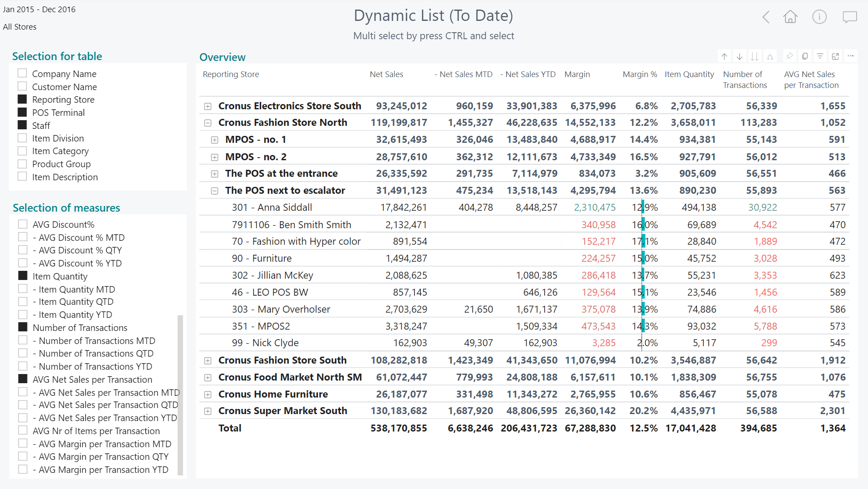Click the copy visual icon
Viewport: 868px width, 489px height.
click(805, 56)
